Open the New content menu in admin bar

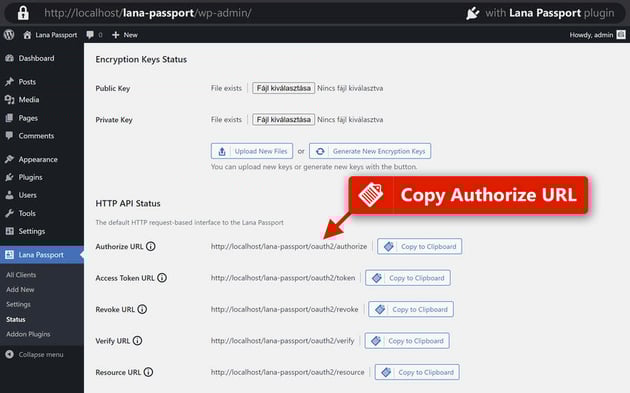point(125,35)
